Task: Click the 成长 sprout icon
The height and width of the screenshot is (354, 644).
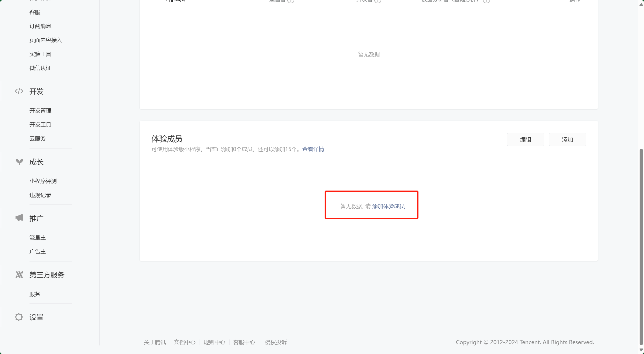Action: (19, 161)
